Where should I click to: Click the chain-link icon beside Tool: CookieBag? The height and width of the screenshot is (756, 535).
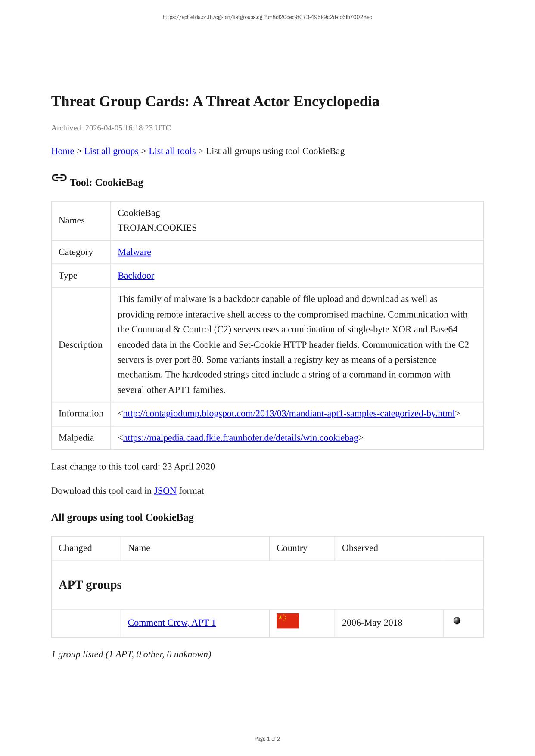coord(59,178)
